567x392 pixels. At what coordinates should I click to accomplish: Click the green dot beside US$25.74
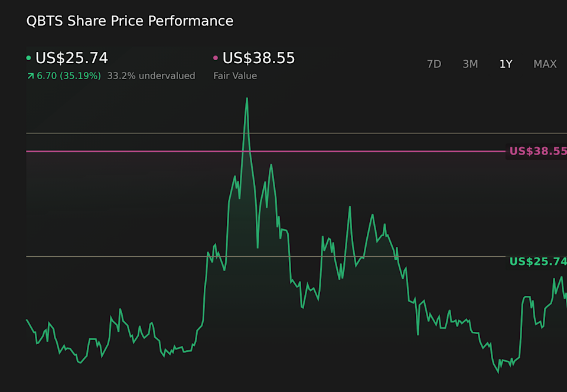28,58
